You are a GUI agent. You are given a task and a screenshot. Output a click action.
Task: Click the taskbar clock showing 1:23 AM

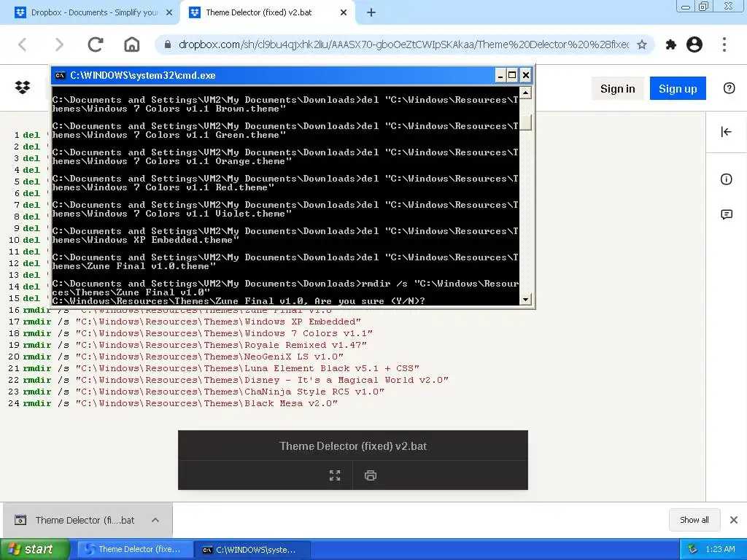point(720,549)
